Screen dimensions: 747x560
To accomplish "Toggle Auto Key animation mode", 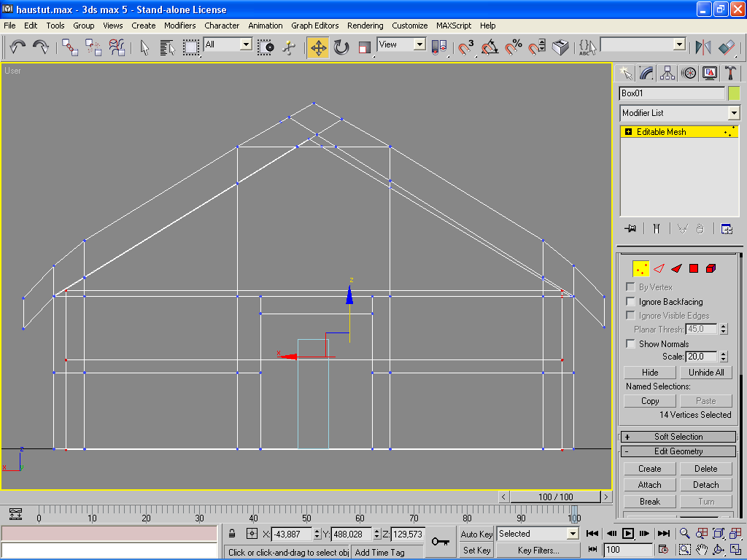I will click(x=476, y=534).
